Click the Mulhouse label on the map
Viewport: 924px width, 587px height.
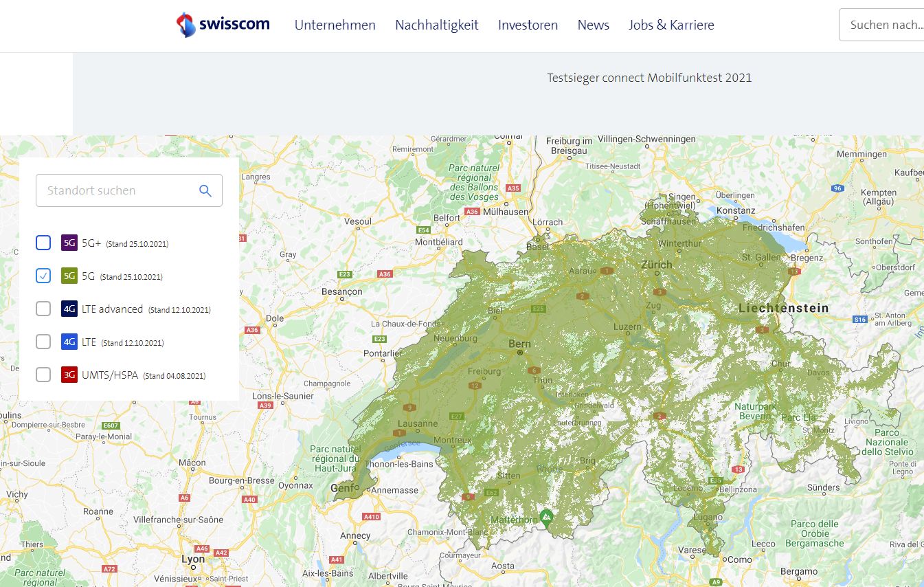(506, 212)
